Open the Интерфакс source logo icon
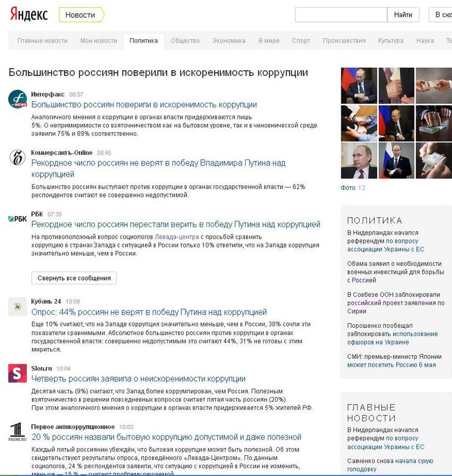Image resolution: width=452 pixels, height=476 pixels. [x=17, y=99]
